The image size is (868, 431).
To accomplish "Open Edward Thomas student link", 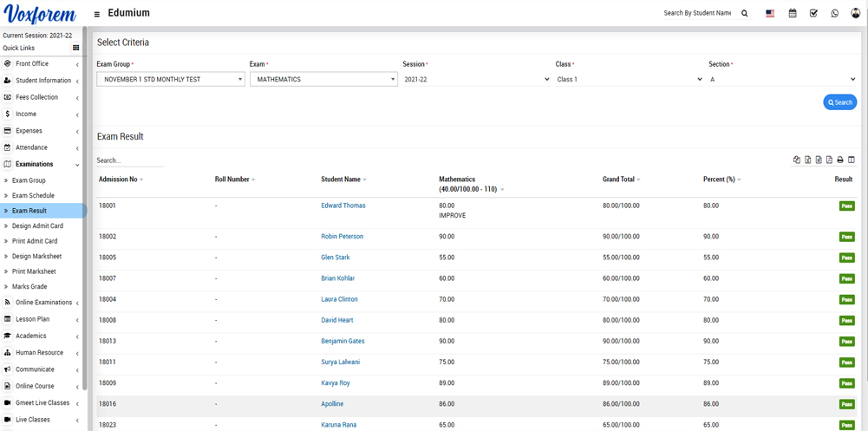I will [x=343, y=206].
